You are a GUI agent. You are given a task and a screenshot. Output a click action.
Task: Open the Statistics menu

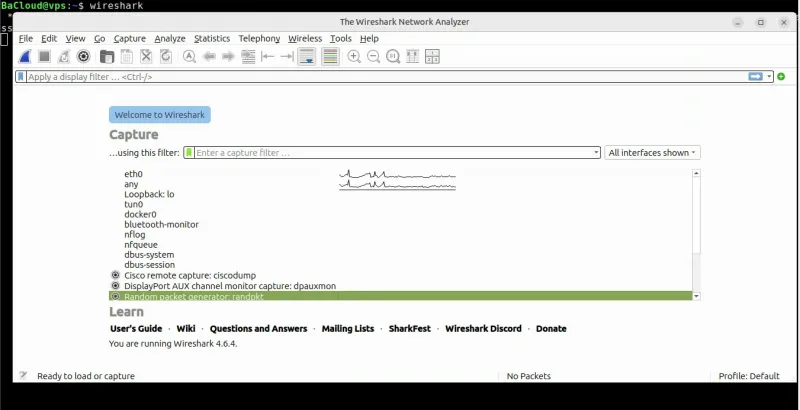click(x=212, y=38)
